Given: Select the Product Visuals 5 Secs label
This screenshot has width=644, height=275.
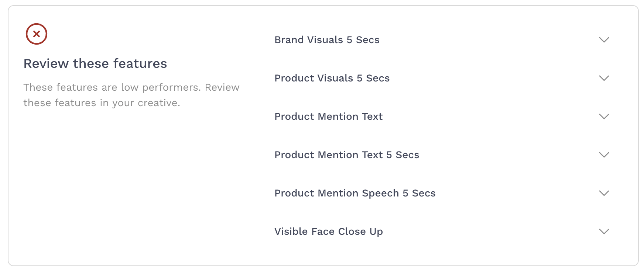Looking at the screenshot, I should point(332,78).
